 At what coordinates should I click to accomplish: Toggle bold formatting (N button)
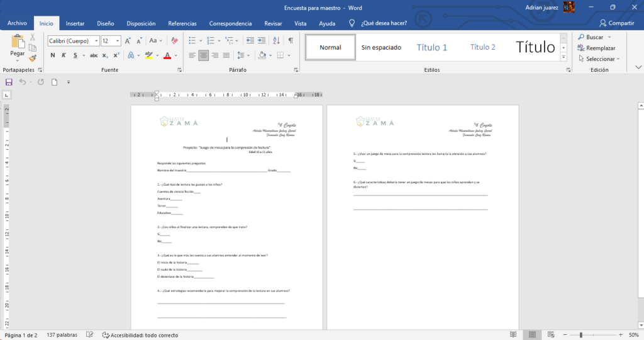(53, 55)
